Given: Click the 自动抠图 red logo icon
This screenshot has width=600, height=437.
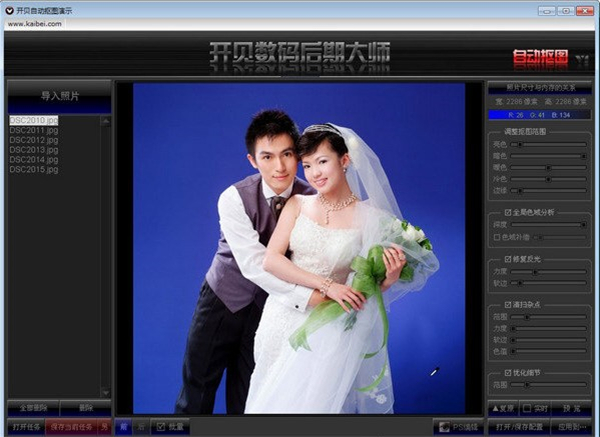Looking at the screenshot, I should [540, 57].
